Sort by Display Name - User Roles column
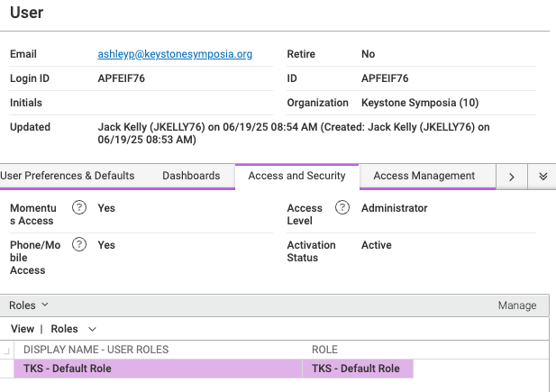The width and height of the screenshot is (556, 392). click(96, 349)
